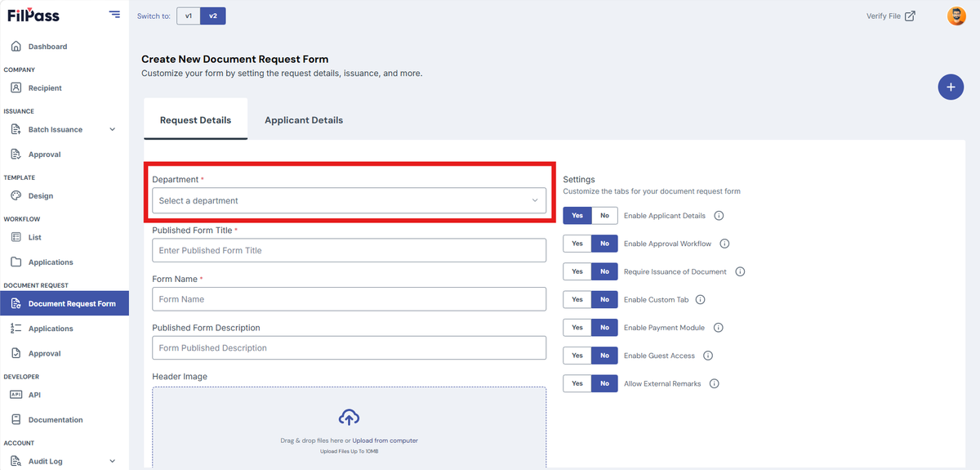Click the FilPass logo
This screenshot has height=470, width=980.
[x=33, y=16]
